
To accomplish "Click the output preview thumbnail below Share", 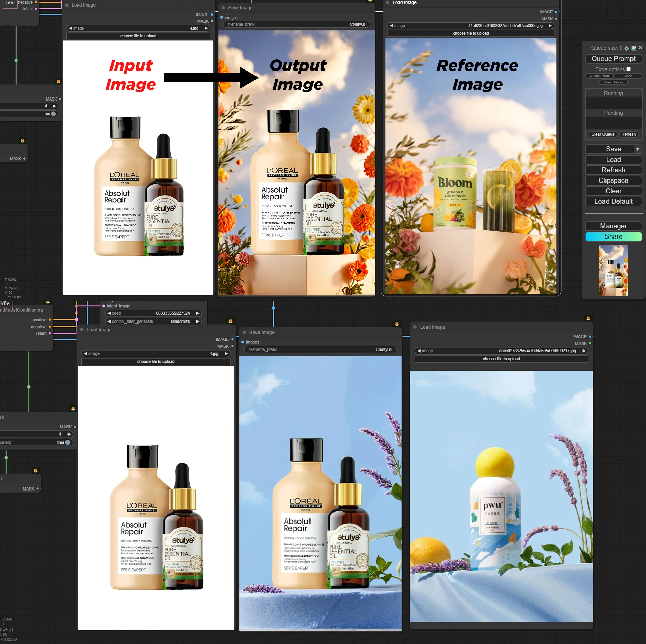I will tap(613, 270).
